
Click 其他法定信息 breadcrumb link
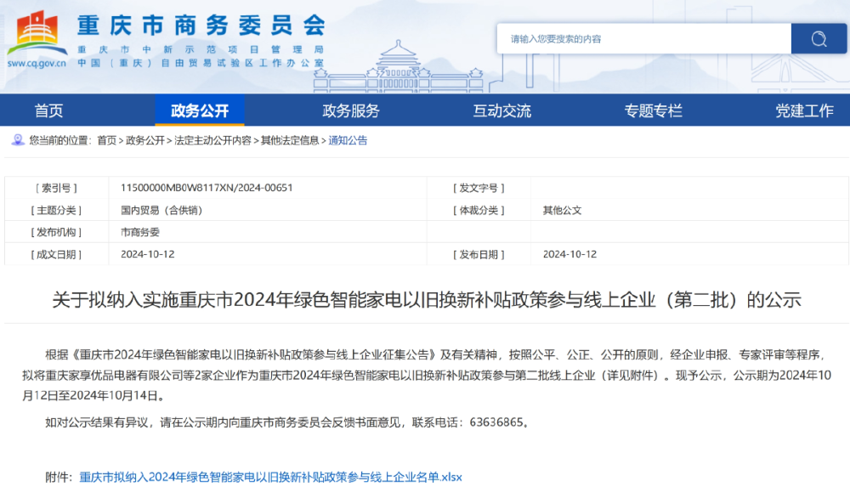(x=290, y=140)
